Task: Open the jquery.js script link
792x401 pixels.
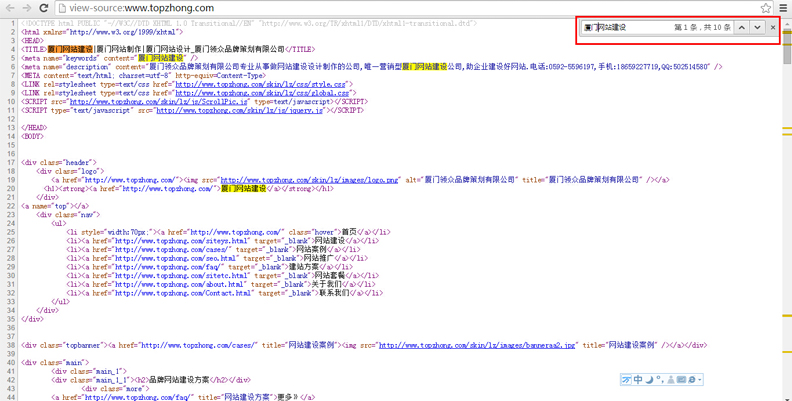Action: click(x=239, y=110)
